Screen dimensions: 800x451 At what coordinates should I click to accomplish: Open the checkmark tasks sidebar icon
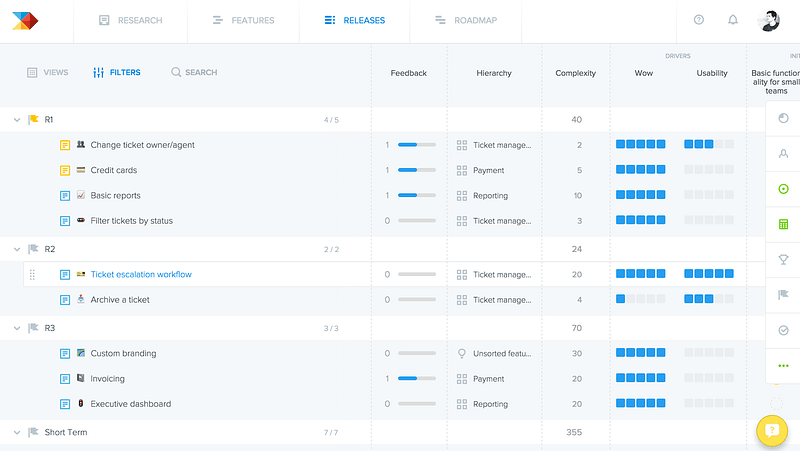coord(783,330)
